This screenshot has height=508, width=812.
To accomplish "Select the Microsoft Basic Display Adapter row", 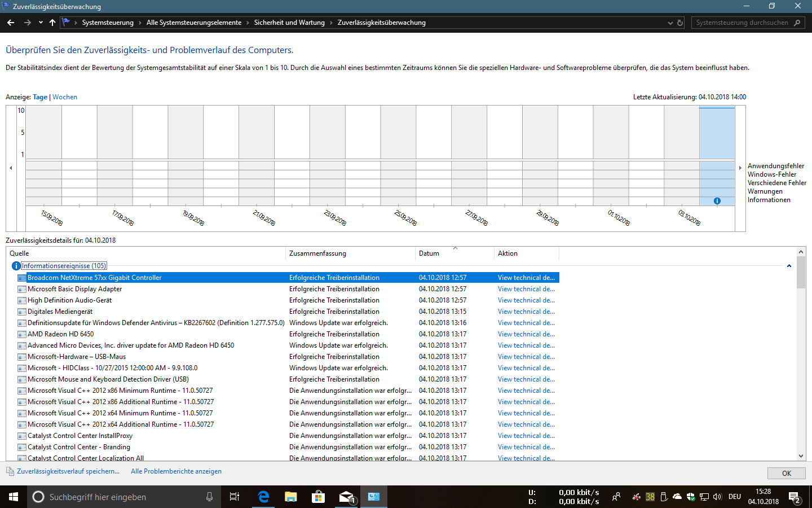I will 288,289.
